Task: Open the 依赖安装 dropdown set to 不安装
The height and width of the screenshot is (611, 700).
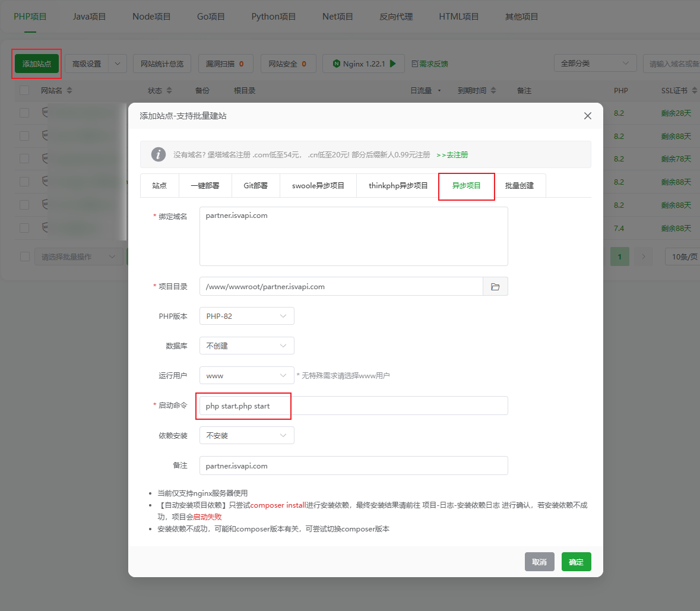Action: point(246,436)
